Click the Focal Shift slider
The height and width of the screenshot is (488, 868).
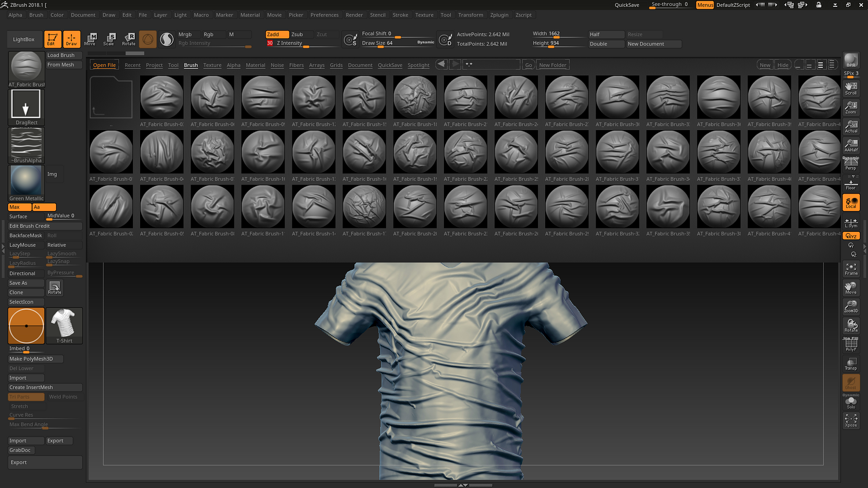coord(398,34)
